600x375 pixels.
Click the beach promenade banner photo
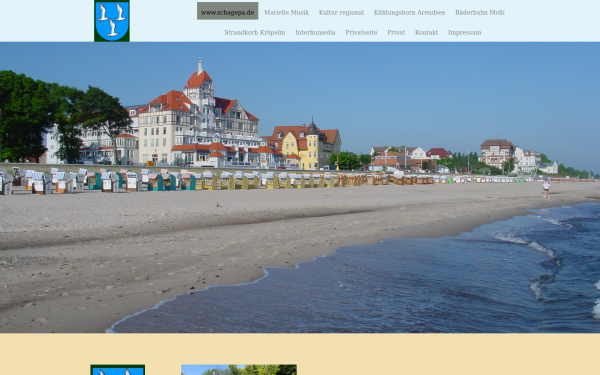pos(300,188)
